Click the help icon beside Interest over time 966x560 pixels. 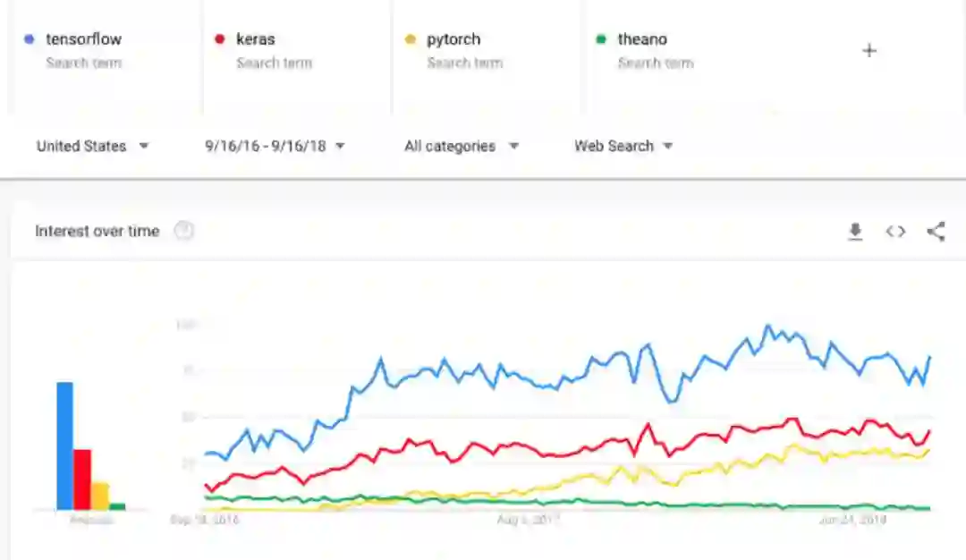183,231
